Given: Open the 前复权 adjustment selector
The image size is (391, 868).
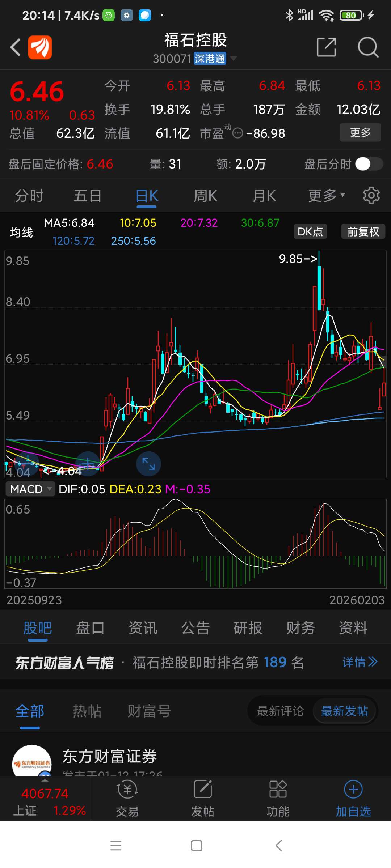Looking at the screenshot, I should [363, 231].
